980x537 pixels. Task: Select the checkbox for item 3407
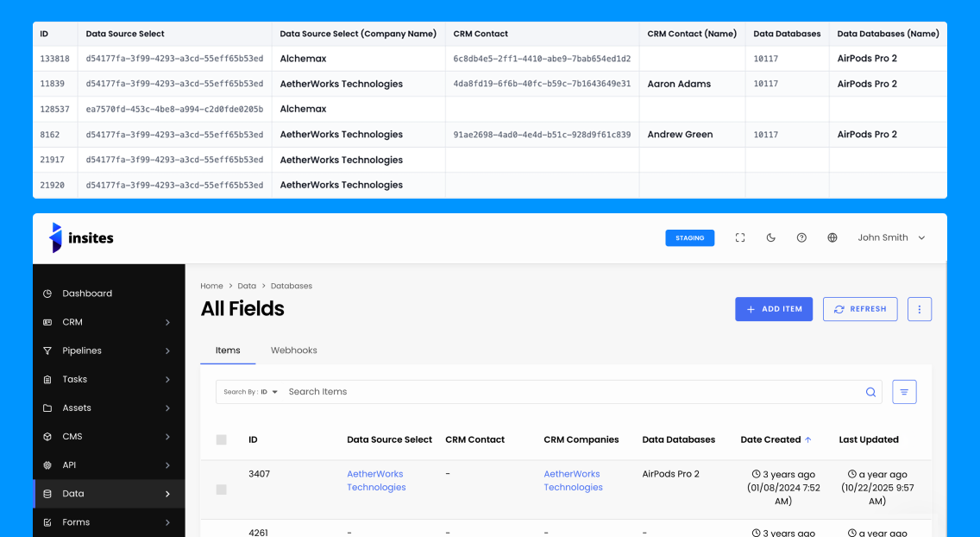tap(221, 490)
